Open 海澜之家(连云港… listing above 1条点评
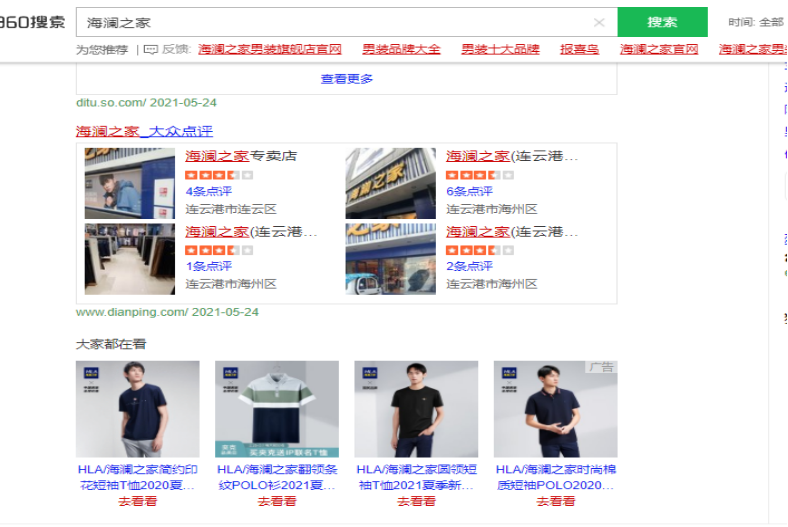This screenshot has width=788, height=527. (x=251, y=232)
